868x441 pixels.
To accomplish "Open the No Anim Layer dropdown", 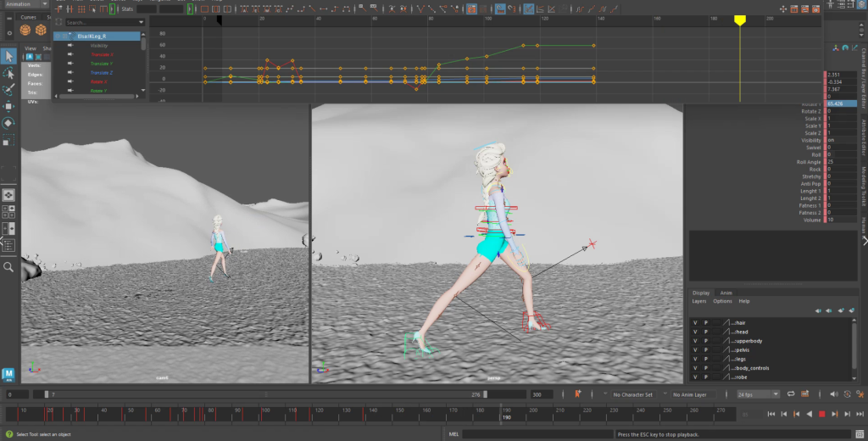I will pos(693,394).
